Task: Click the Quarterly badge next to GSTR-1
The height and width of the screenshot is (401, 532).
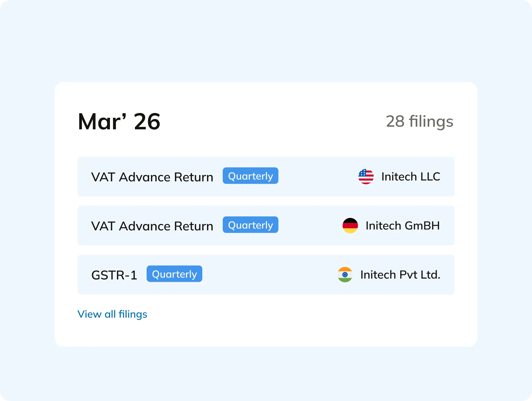Action: (174, 274)
